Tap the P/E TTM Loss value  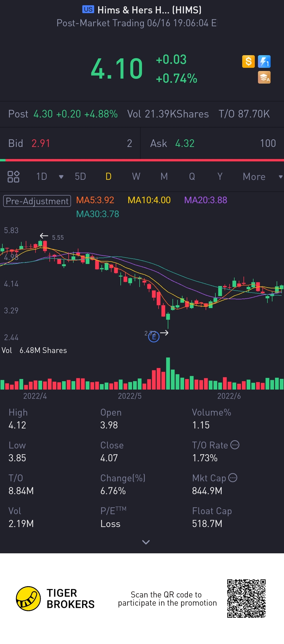coord(110,524)
